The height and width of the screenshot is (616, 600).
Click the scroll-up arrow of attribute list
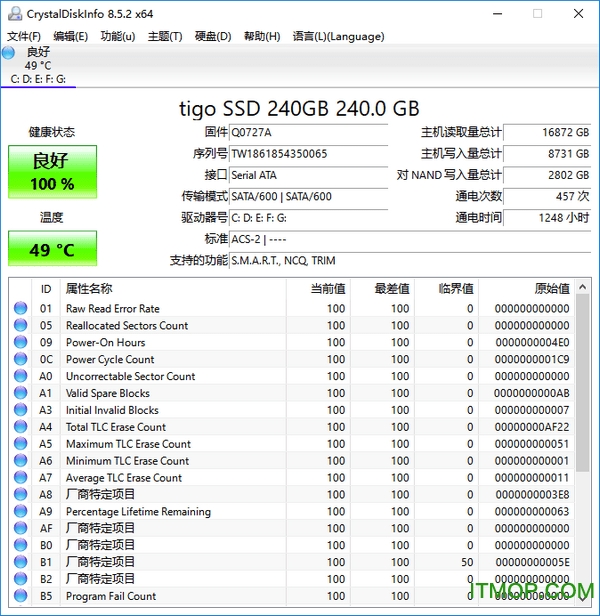pyautogui.click(x=583, y=287)
